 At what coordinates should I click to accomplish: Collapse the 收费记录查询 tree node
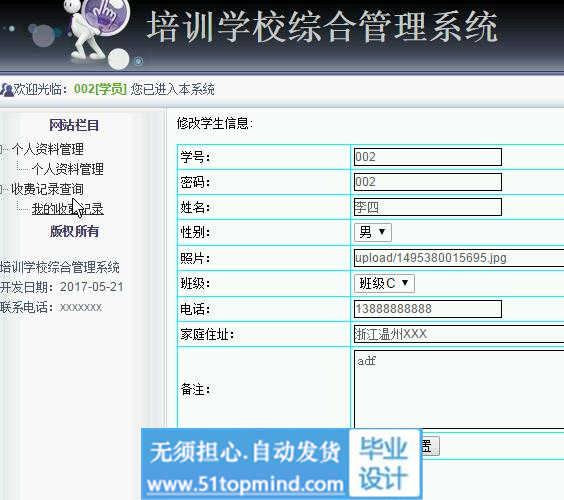pos(1,189)
